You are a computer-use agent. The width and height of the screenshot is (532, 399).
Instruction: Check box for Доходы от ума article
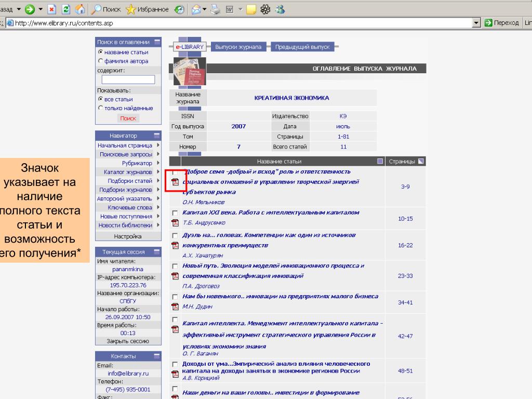click(x=175, y=364)
